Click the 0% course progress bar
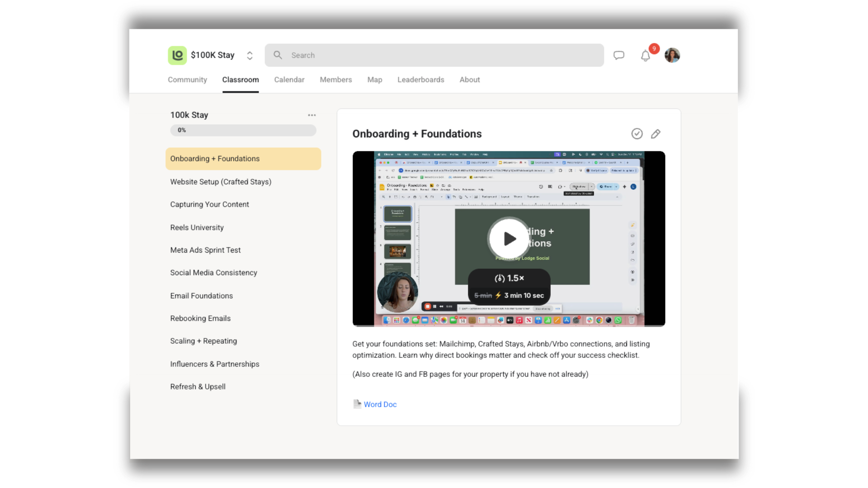This screenshot has width=868, height=488. (243, 130)
